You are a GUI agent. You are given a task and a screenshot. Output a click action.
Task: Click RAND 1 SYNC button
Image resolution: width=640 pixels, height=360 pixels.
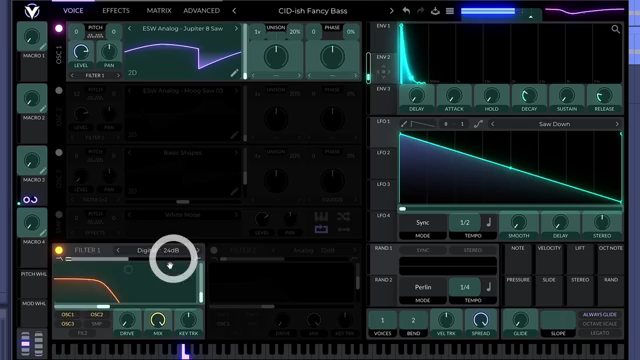tap(423, 250)
